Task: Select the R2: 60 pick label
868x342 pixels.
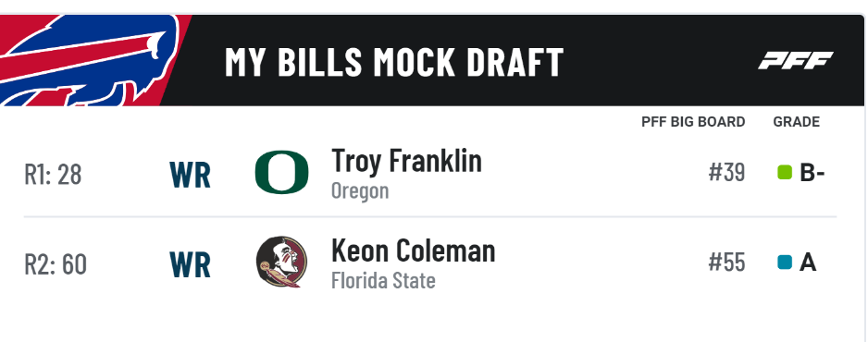Action: tap(56, 264)
